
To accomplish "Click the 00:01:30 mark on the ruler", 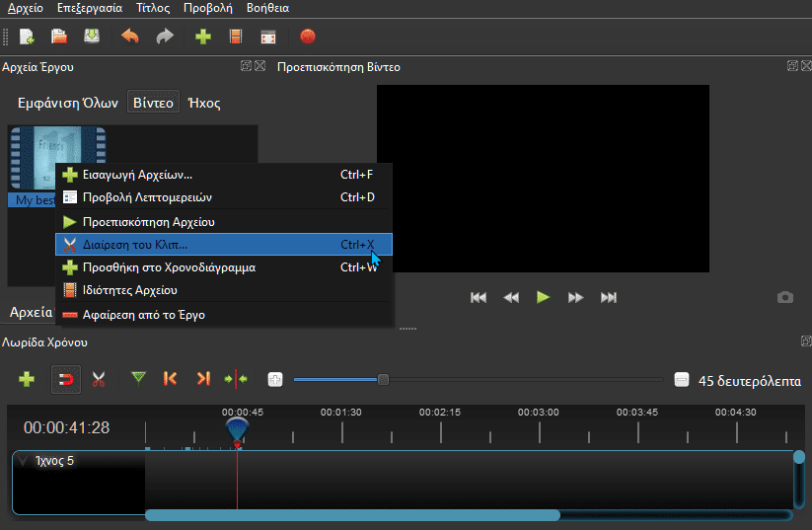I will pyautogui.click(x=340, y=413).
